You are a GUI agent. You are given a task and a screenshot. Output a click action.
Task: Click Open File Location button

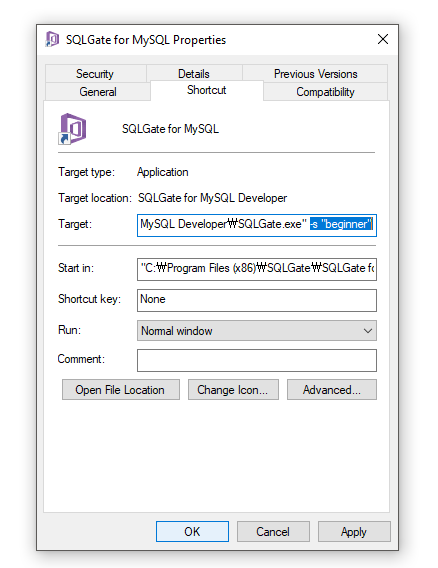pos(121,390)
